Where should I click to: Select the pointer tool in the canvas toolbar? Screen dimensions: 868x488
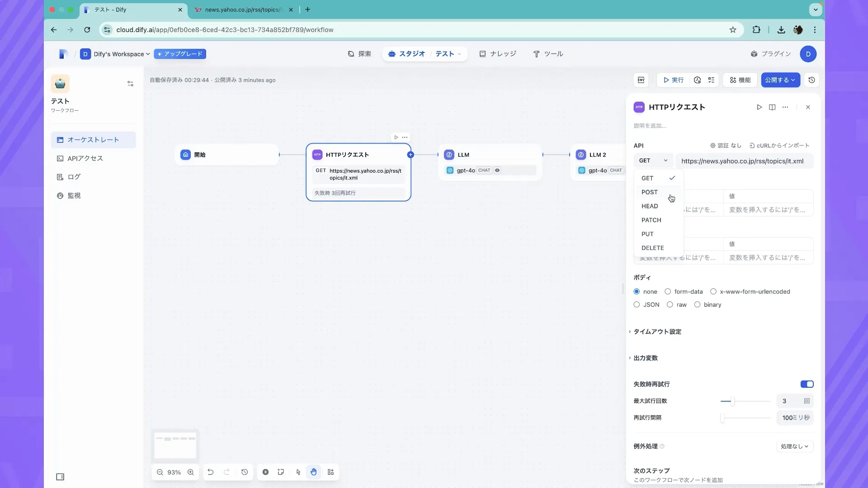click(x=297, y=472)
